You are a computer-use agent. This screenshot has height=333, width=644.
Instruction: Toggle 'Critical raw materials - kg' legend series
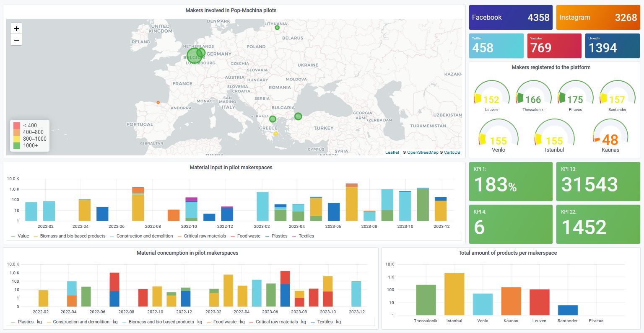(278, 322)
